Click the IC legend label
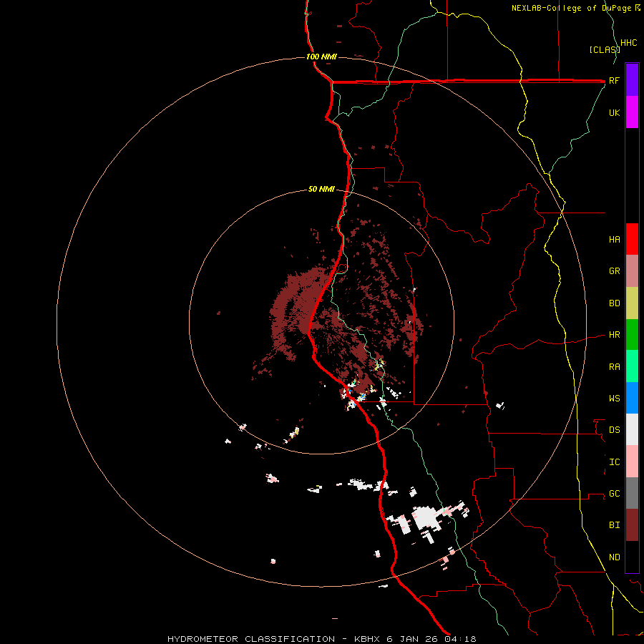This screenshot has width=644, height=644. click(x=614, y=462)
